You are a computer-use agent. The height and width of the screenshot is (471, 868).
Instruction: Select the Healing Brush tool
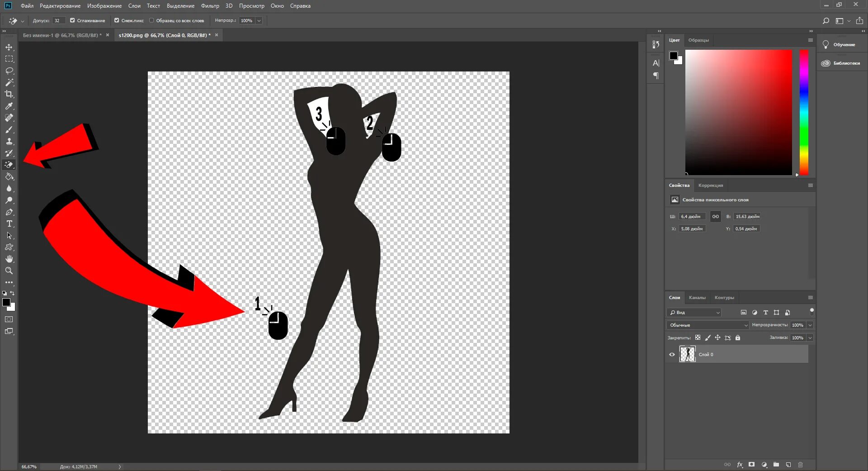[x=9, y=118]
